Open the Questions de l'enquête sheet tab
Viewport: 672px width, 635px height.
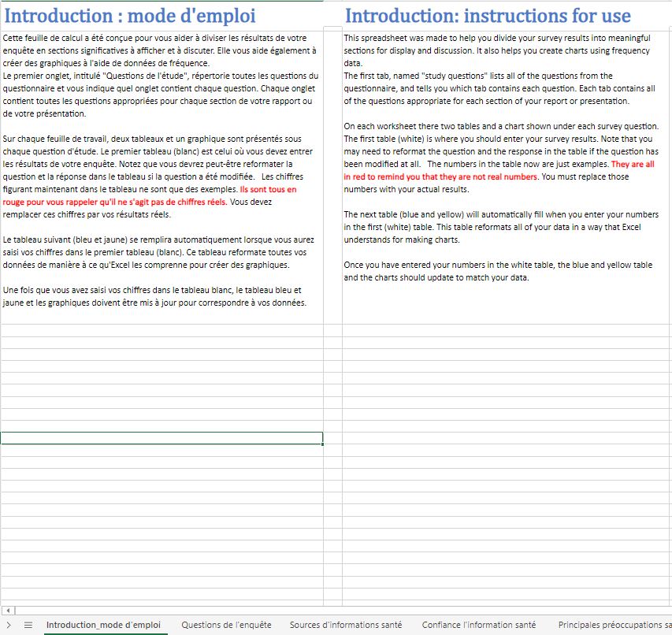coord(226,625)
